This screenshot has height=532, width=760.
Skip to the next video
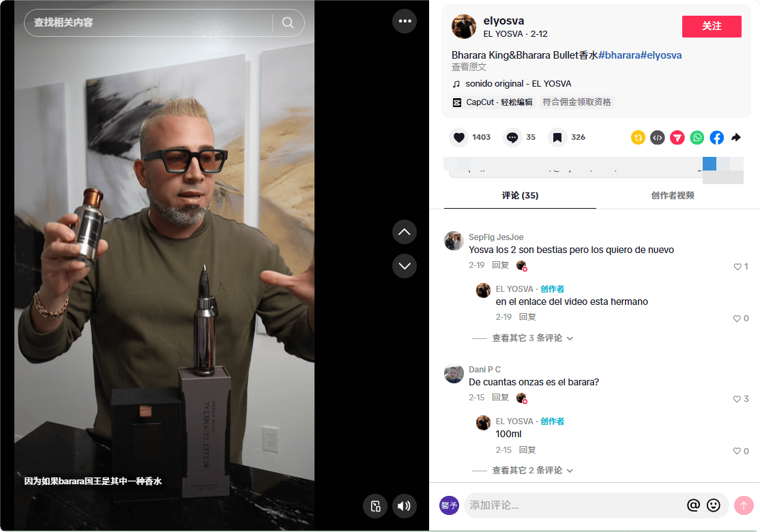[x=404, y=265]
